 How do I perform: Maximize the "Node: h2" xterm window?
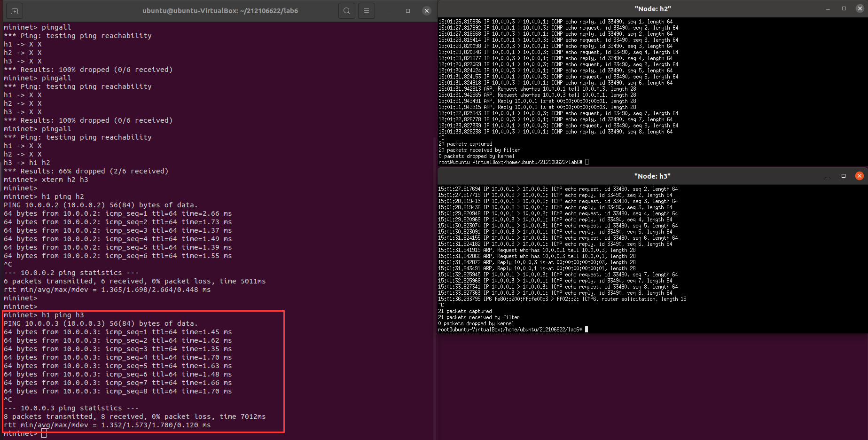pos(844,8)
